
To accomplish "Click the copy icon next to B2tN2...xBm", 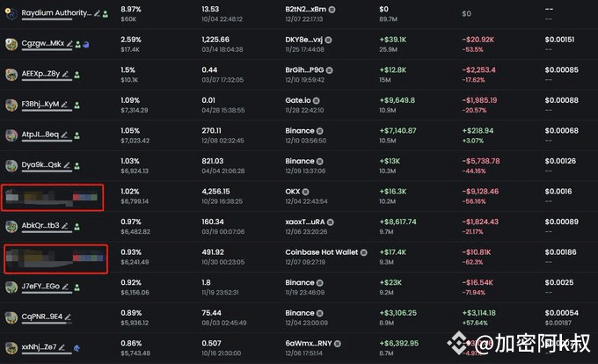I will (332, 10).
